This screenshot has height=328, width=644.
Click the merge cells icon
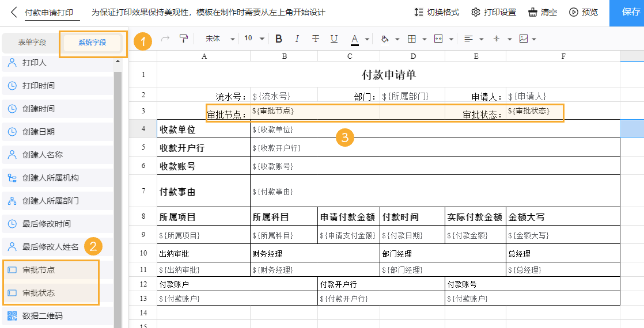point(438,39)
